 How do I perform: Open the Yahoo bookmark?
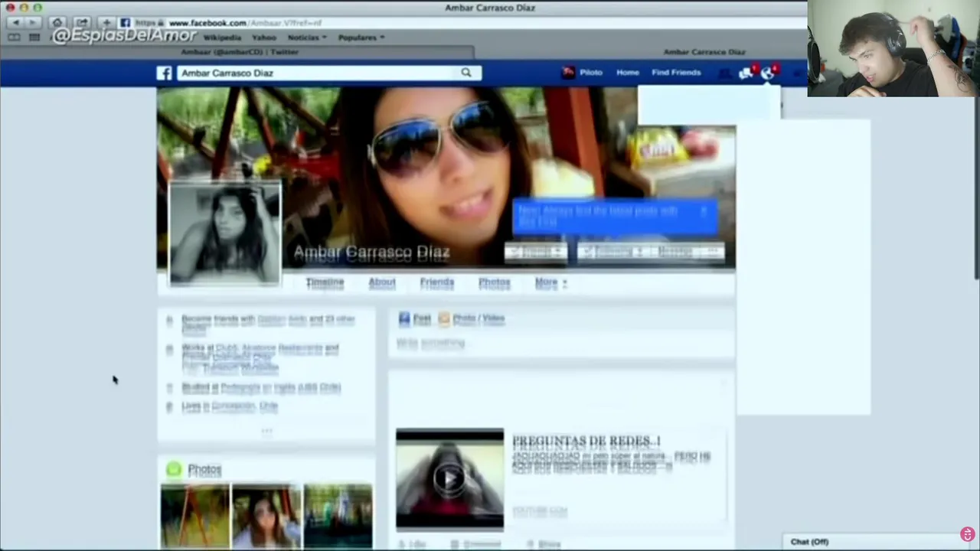[x=263, y=37]
